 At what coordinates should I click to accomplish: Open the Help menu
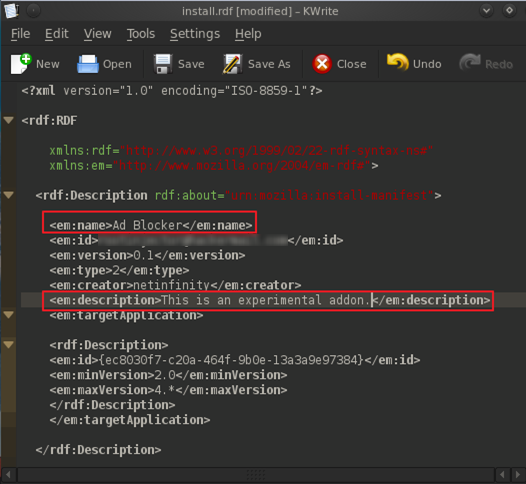point(248,34)
